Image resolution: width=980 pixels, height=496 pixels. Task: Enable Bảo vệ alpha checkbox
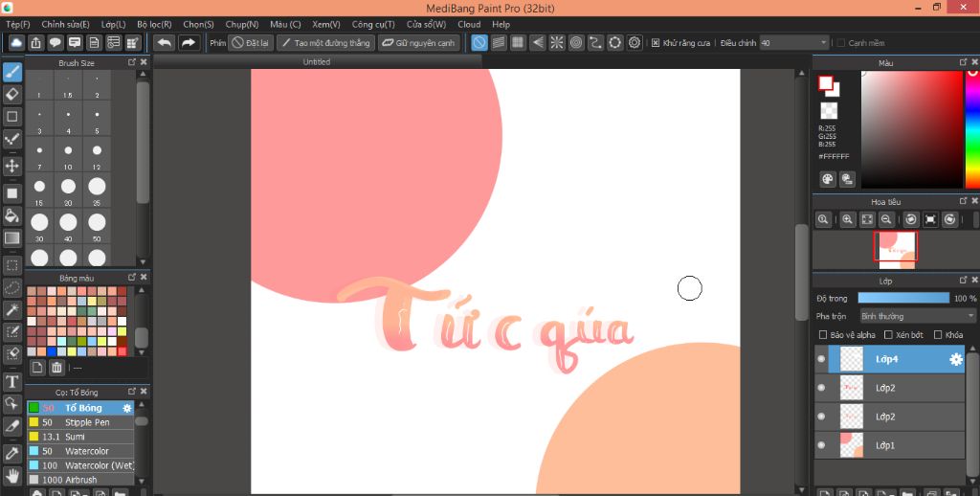pos(822,335)
